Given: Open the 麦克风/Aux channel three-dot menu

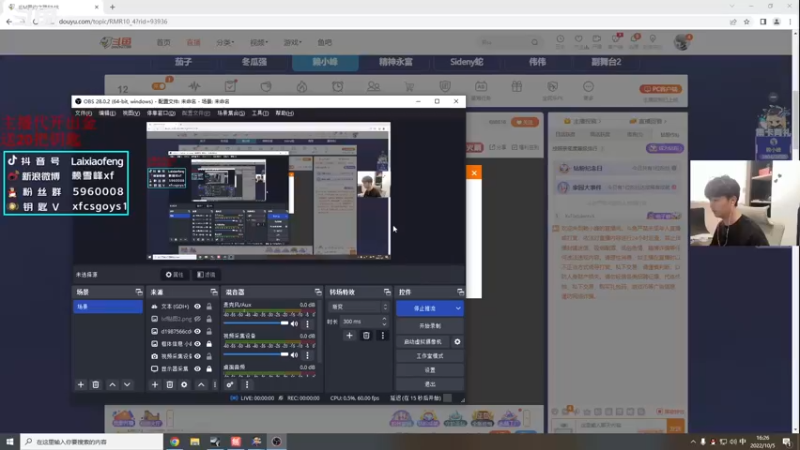Looking at the screenshot, I should tap(307, 323).
